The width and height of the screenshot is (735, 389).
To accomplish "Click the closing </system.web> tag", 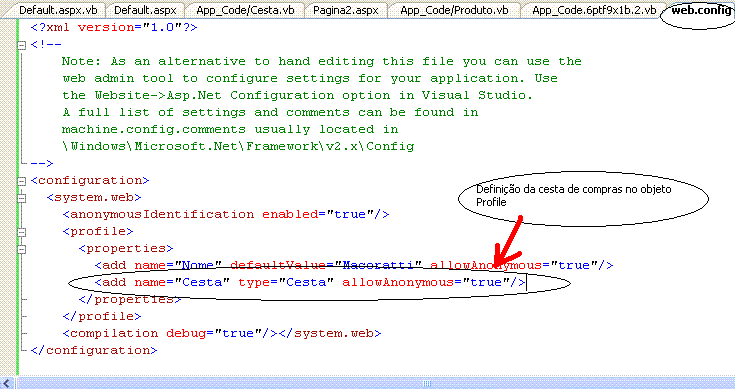I will [x=330, y=333].
